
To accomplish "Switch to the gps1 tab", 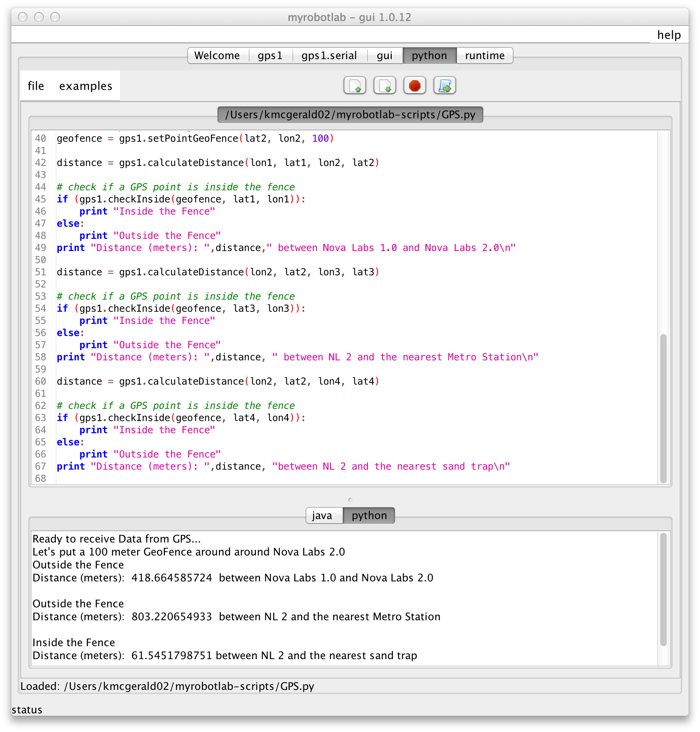I will pyautogui.click(x=270, y=55).
